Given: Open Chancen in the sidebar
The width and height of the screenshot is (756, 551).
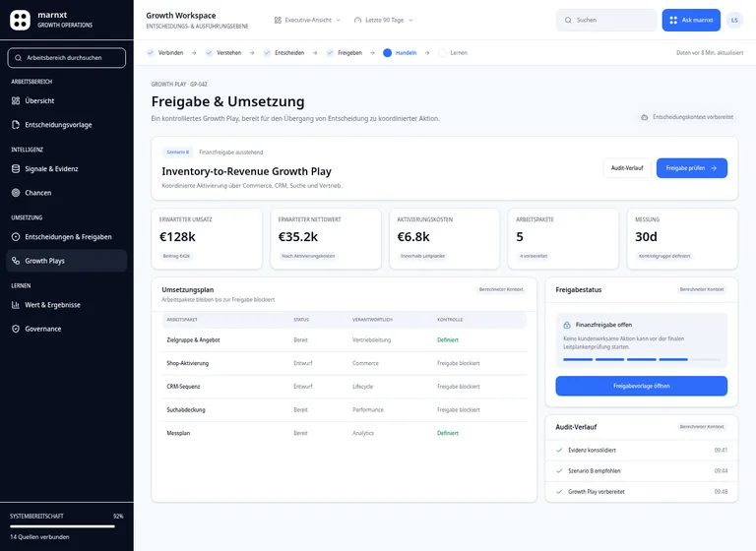Looking at the screenshot, I should [x=67, y=193].
